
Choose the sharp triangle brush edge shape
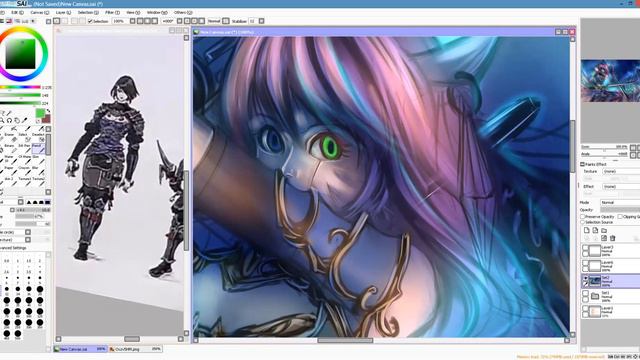(x=29, y=202)
